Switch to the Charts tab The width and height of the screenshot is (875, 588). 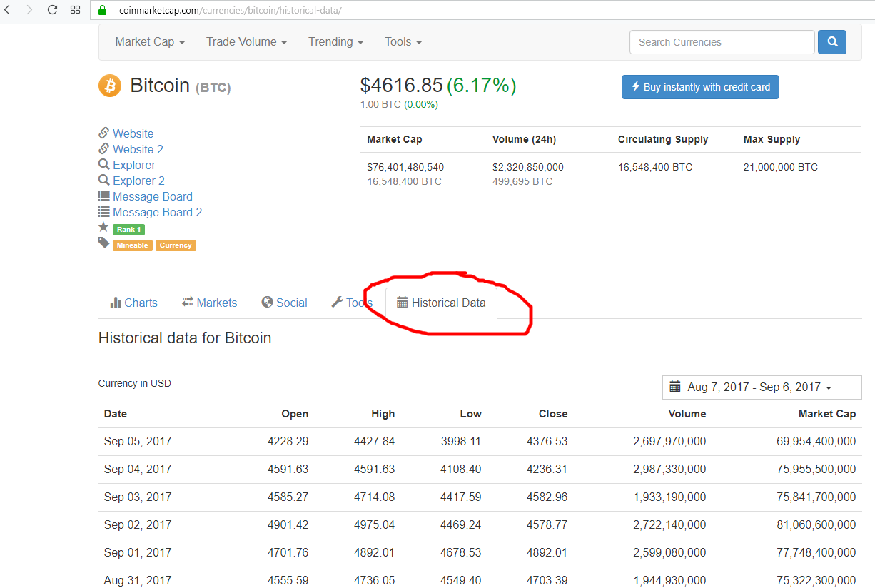(x=134, y=303)
